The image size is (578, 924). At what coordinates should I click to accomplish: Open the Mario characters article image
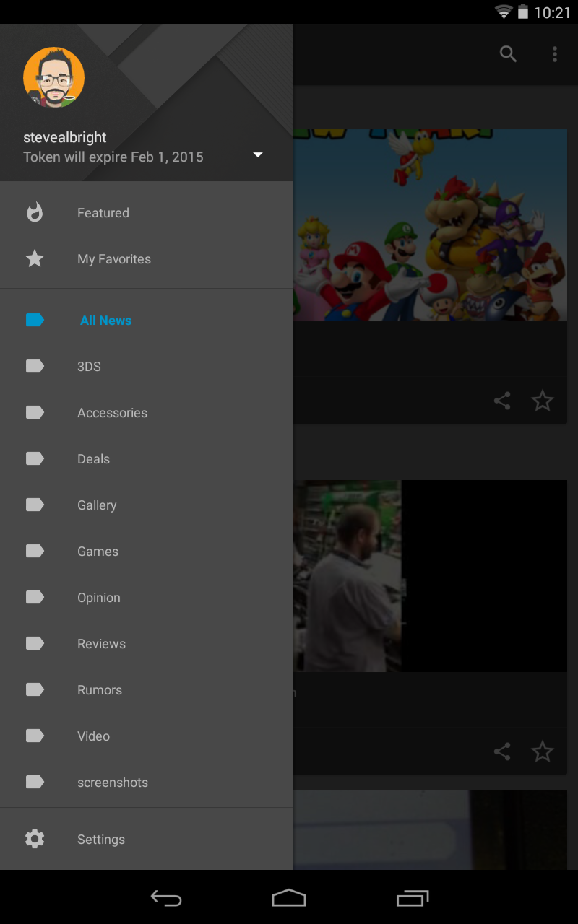430,225
